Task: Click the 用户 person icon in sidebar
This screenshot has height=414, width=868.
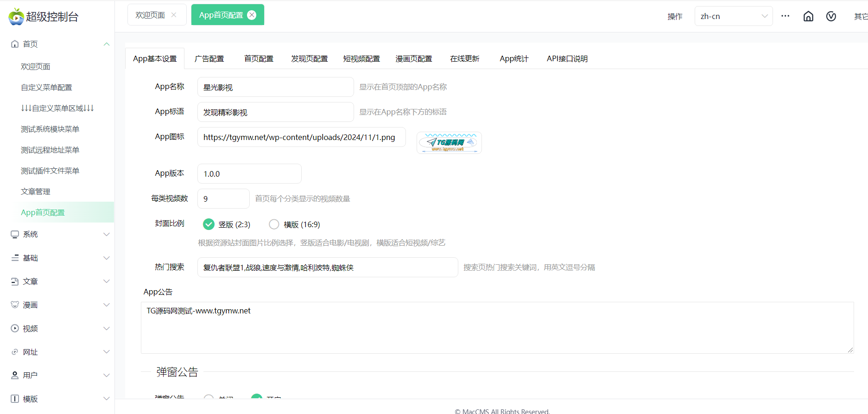Action: [x=15, y=375]
